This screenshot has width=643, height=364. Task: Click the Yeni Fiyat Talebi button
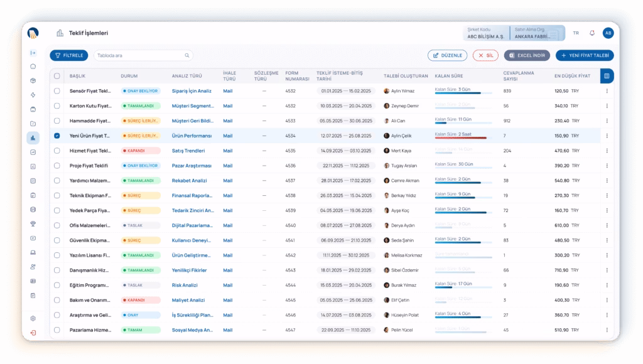[x=584, y=55]
